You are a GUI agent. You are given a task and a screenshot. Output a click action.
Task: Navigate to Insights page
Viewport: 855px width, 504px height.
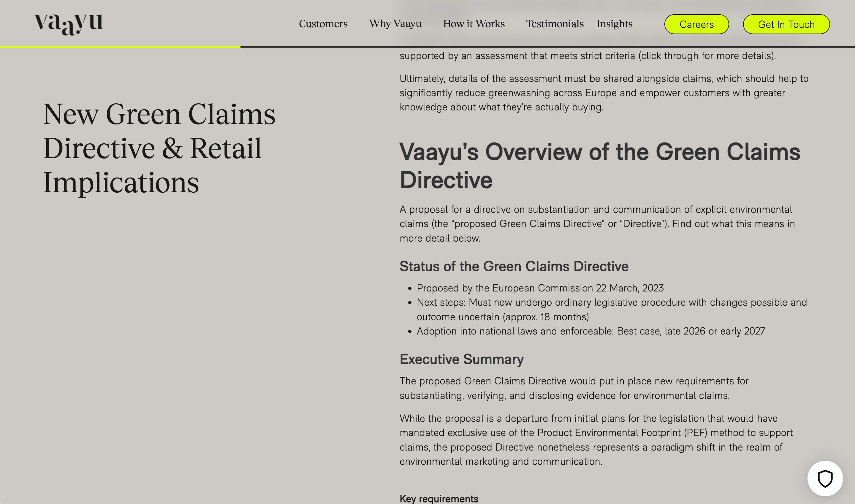[614, 24]
